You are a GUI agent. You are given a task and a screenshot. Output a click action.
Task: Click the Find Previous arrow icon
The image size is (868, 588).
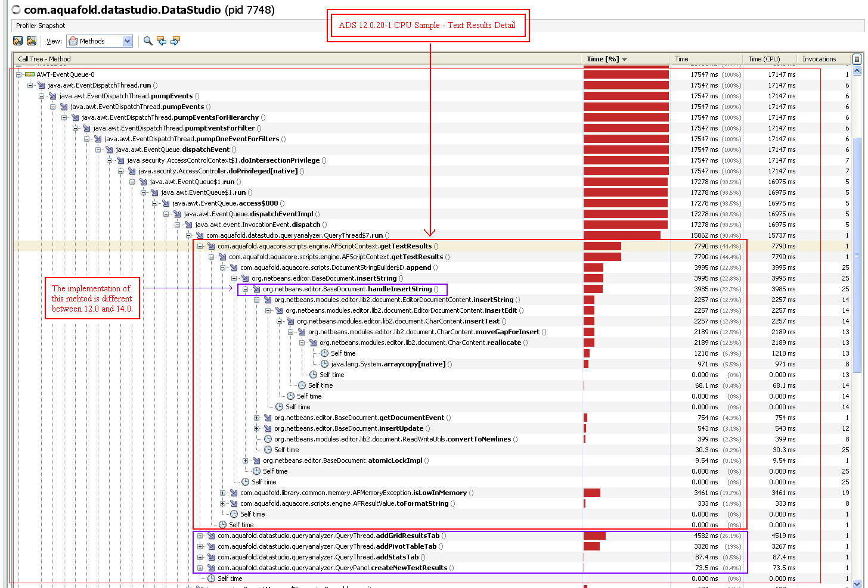click(162, 41)
